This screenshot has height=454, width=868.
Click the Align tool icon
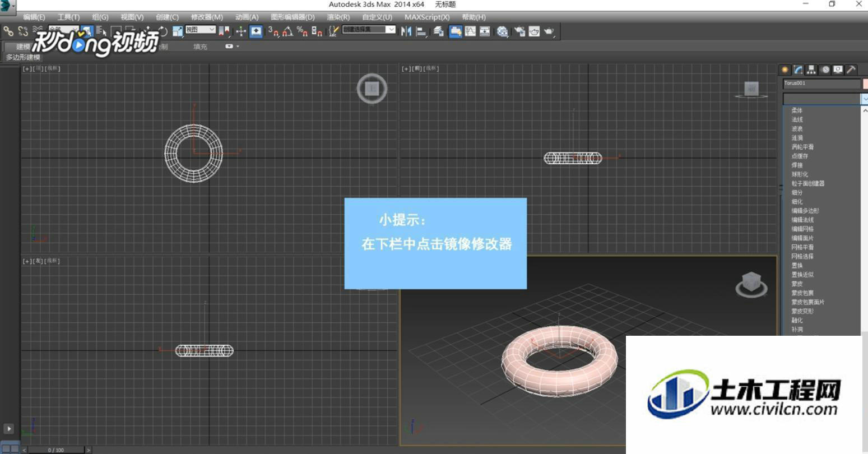coord(421,31)
